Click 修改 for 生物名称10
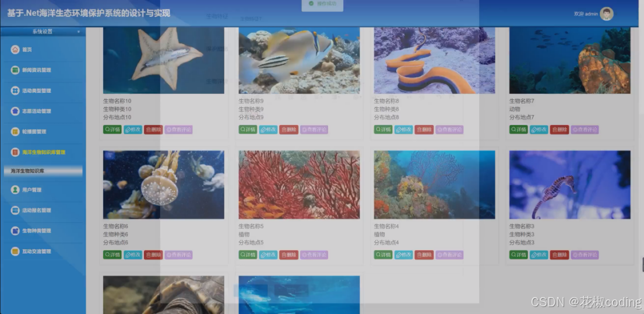The height and width of the screenshot is (314, 644). click(133, 130)
